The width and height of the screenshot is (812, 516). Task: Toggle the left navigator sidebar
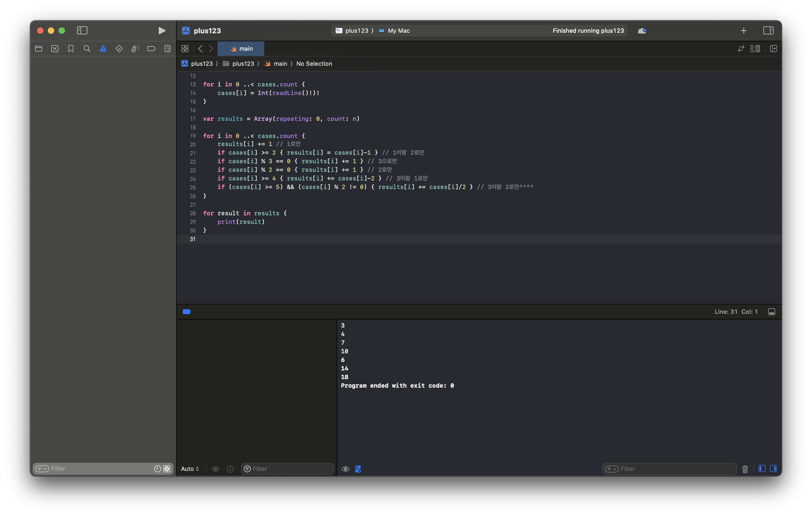(82, 31)
